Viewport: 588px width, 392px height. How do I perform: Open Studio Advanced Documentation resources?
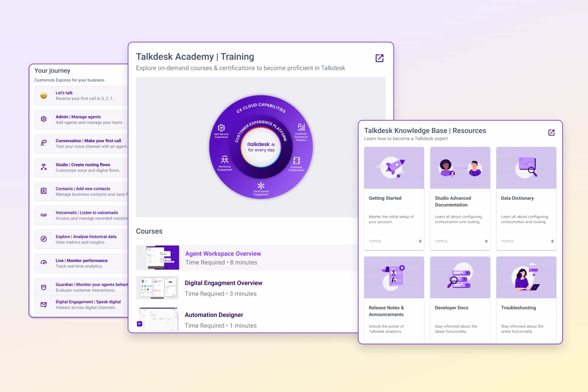[460, 201]
